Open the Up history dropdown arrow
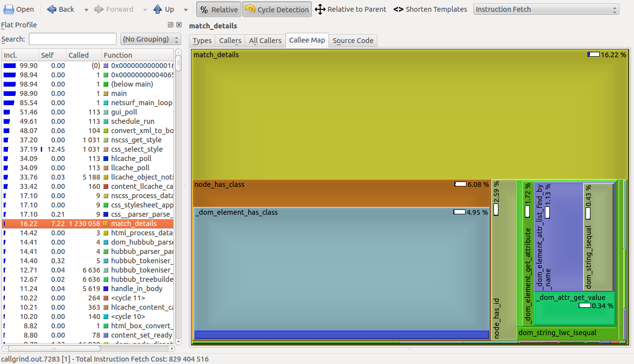The image size is (634, 364). click(186, 9)
